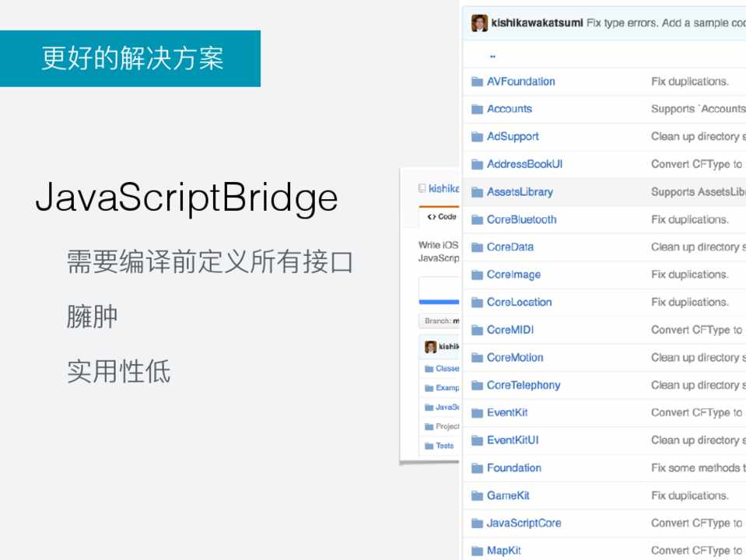This screenshot has width=746, height=560.
Task: Open the Tests folder in the small repo view
Action: [444, 446]
